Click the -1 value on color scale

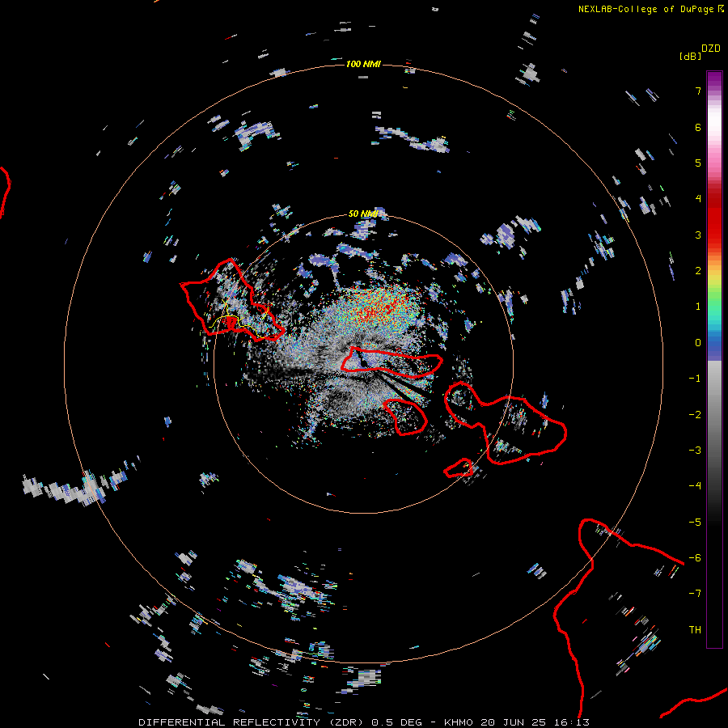pos(695,379)
